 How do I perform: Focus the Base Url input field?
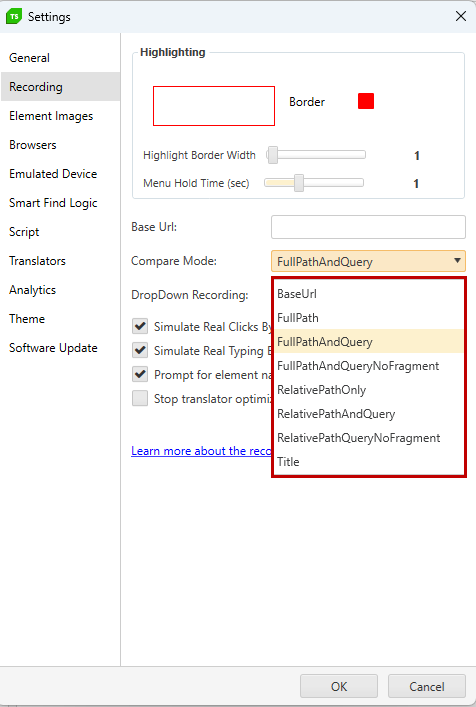point(368,227)
